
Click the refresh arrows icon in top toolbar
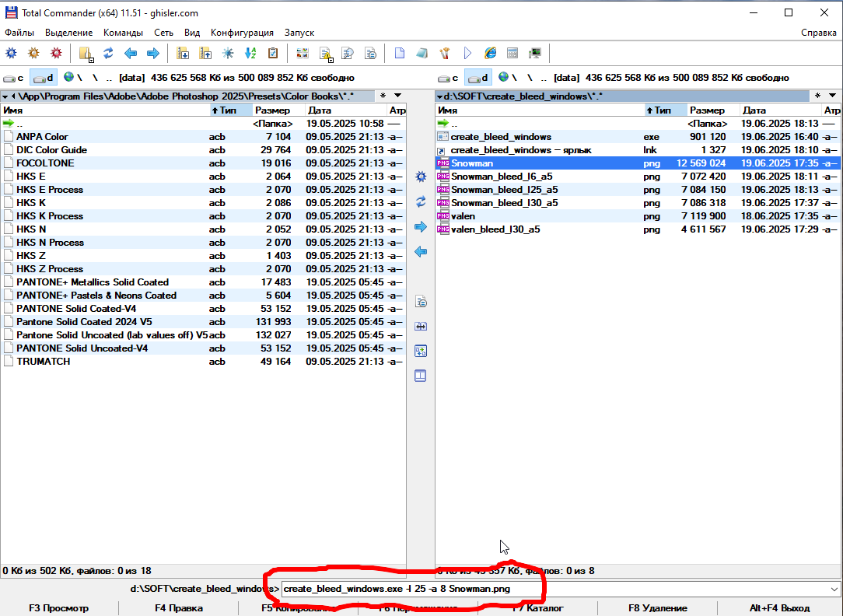108,53
